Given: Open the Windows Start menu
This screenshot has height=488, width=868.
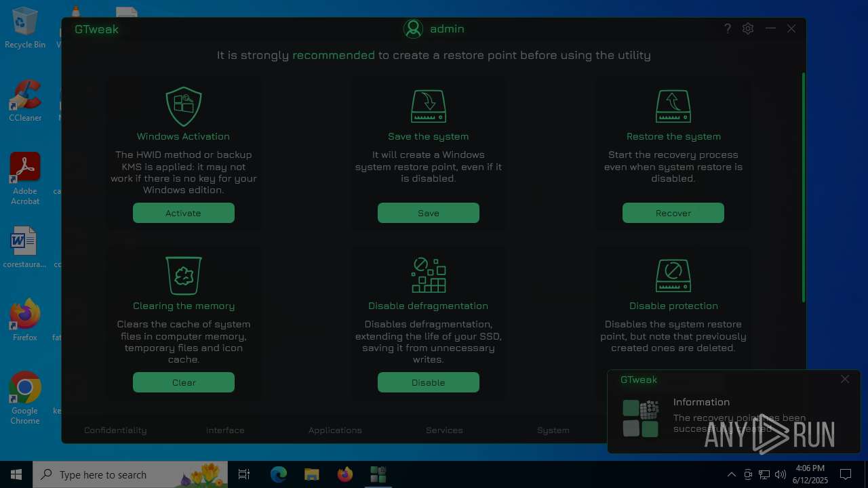Looking at the screenshot, I should click(x=16, y=474).
